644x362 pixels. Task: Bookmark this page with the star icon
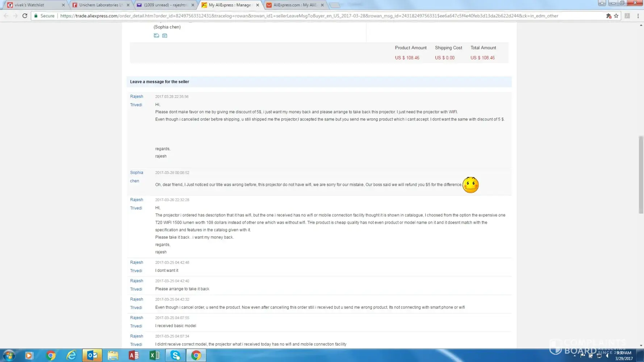click(x=616, y=16)
